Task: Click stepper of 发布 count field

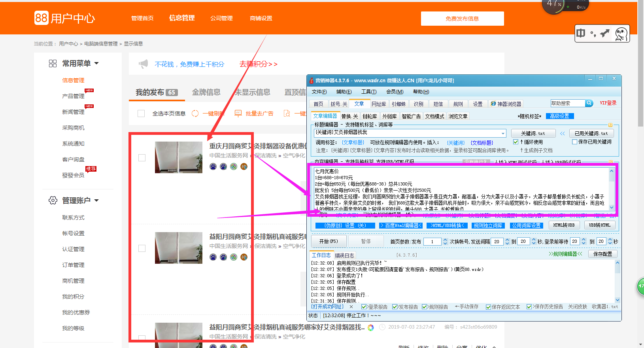Action: pos(445,242)
